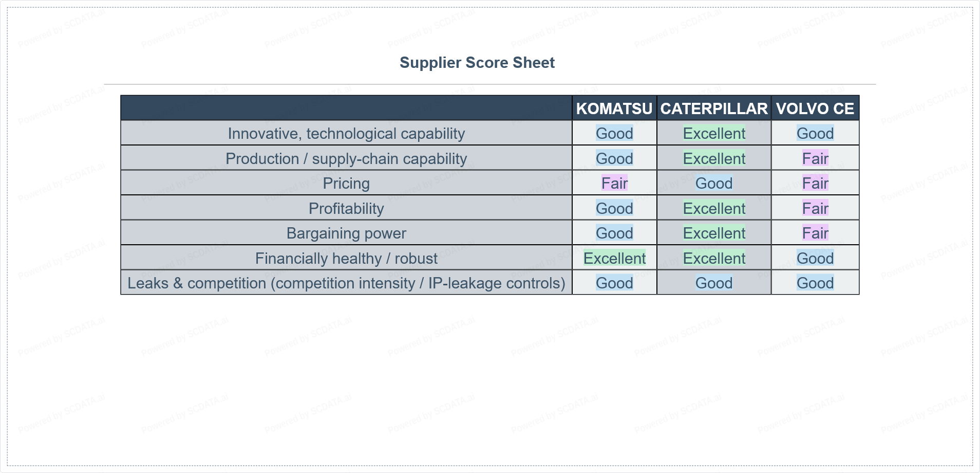This screenshot has width=980, height=473.
Task: Click the Financially healthy / robust row label
Action: (x=346, y=259)
